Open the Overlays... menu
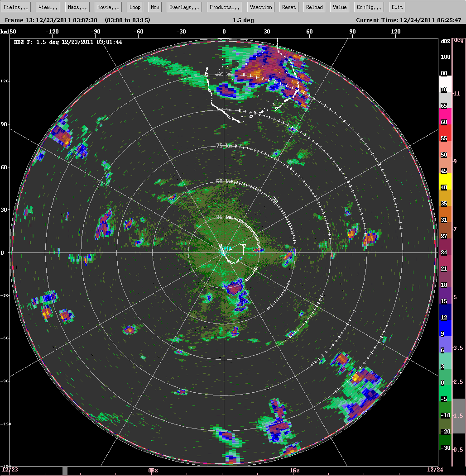Screen dimensions: 466x476 click(x=184, y=7)
